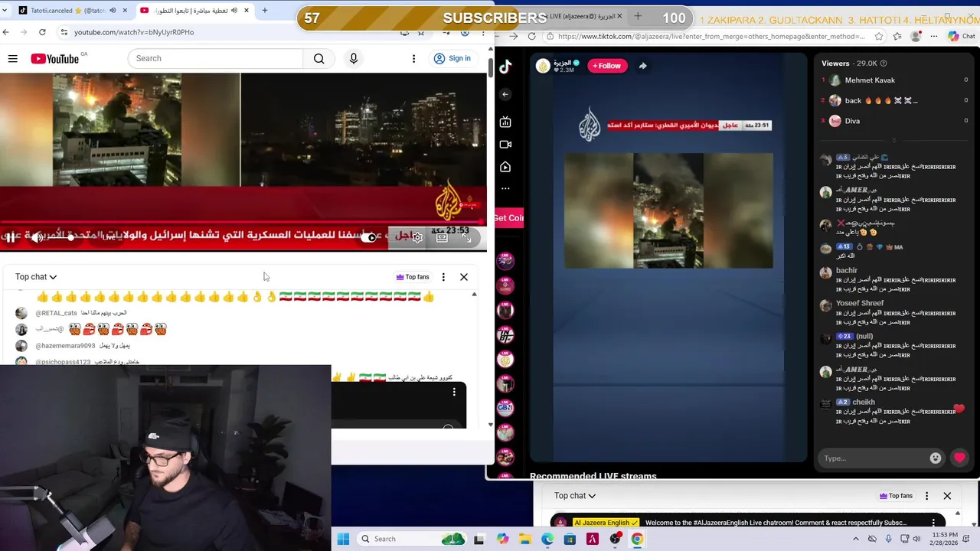Select viewer Mehmet Kavak in ranking

pyautogui.click(x=870, y=80)
